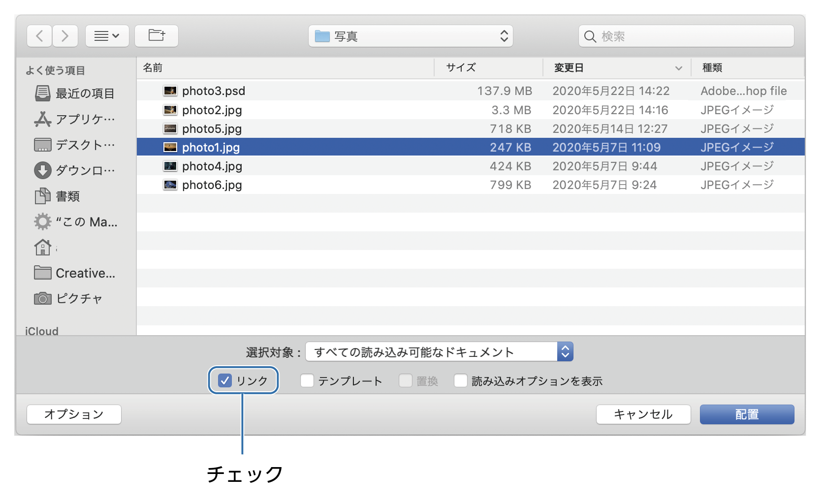The image size is (825, 504).
Task: Open 最近の項目 in the sidebar
Action: (x=75, y=93)
